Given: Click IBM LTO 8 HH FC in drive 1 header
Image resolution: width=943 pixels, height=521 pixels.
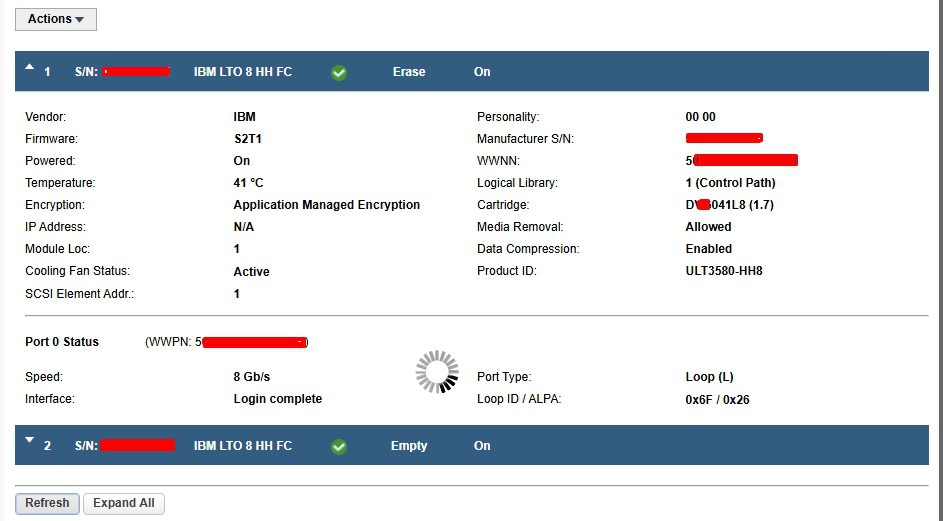Looking at the screenshot, I should tap(243, 72).
